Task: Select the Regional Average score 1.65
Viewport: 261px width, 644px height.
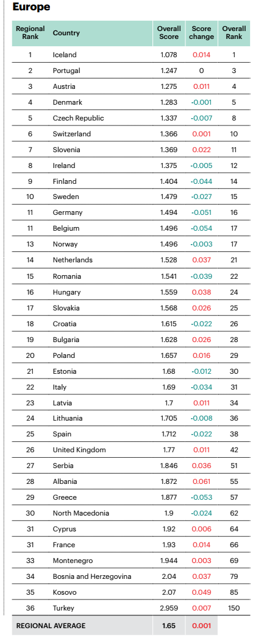Action: click(x=169, y=626)
